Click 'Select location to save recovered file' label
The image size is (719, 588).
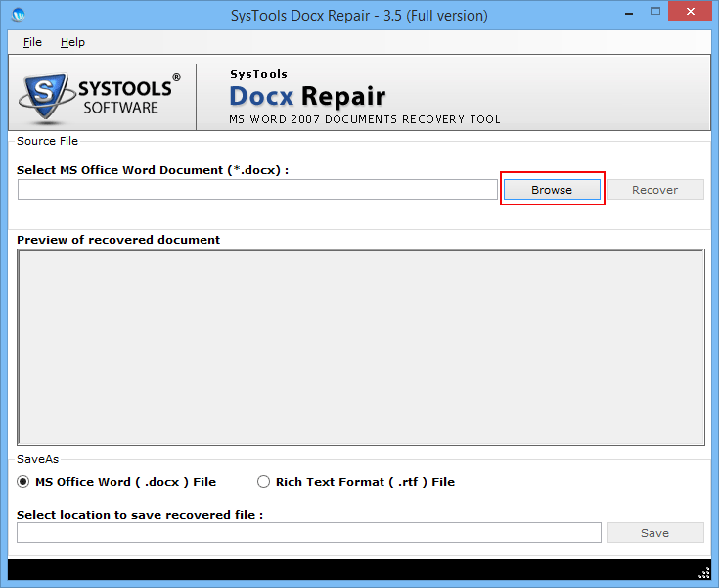point(140,515)
